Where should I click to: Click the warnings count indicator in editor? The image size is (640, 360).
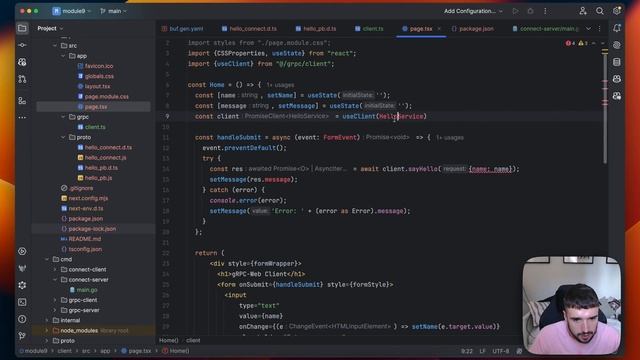pos(583,43)
